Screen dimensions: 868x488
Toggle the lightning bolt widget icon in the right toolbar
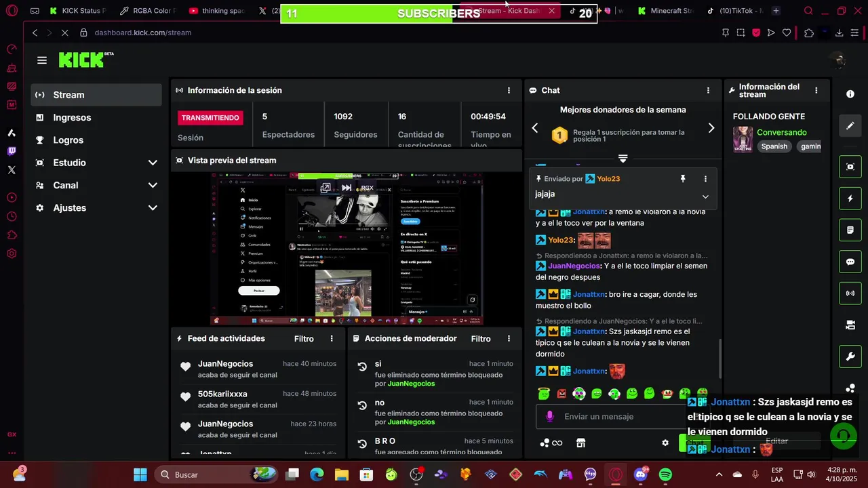[850, 199]
